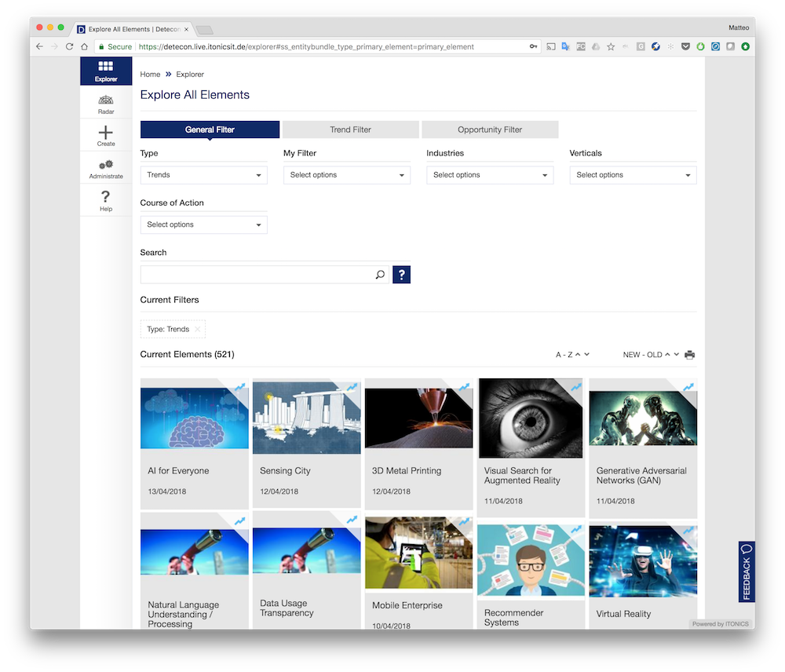Open the Course of Action dropdown

(204, 225)
